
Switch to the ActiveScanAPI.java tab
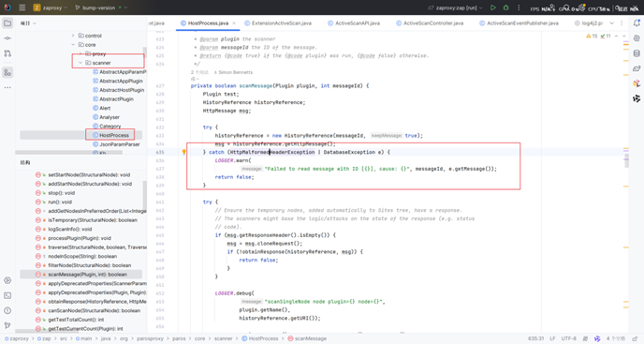[x=354, y=23]
